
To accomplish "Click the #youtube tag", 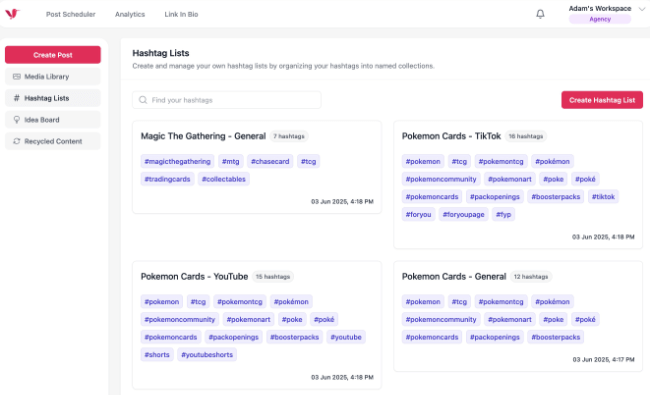I will click(346, 337).
